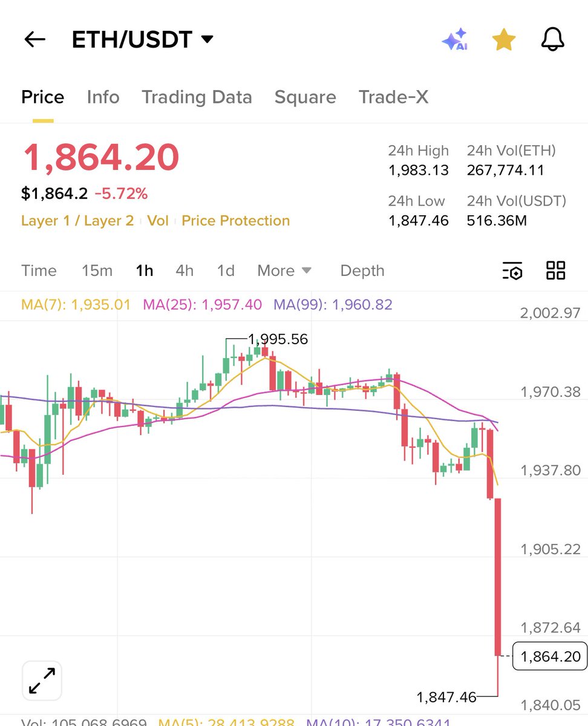Screen dimensions: 588x726
Task: Switch to the Info tab
Action: click(103, 97)
